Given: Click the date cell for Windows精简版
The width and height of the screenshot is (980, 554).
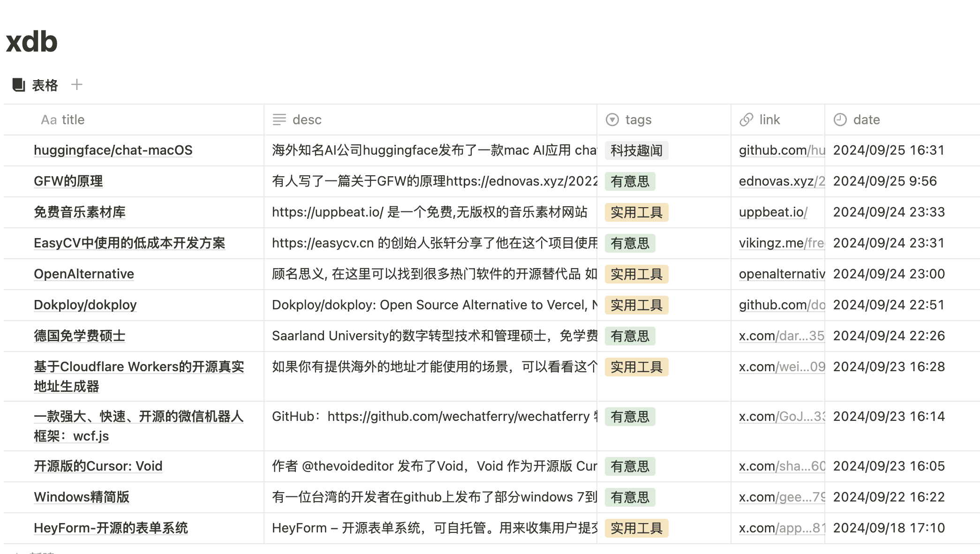Looking at the screenshot, I should (889, 497).
